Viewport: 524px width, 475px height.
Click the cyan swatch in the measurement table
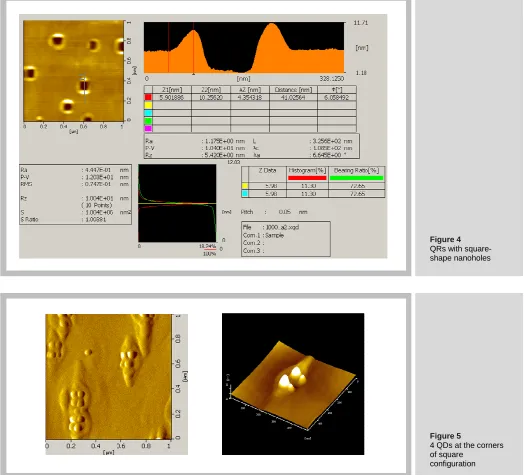(x=148, y=113)
